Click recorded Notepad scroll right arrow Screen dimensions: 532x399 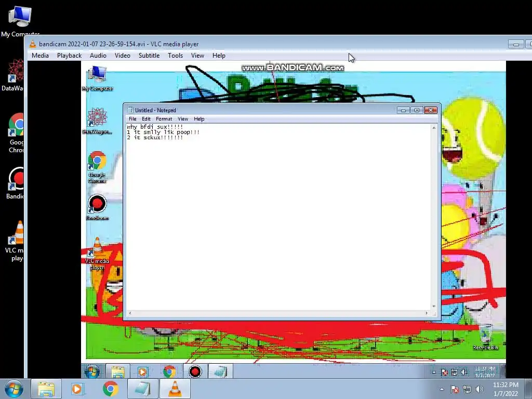click(427, 313)
